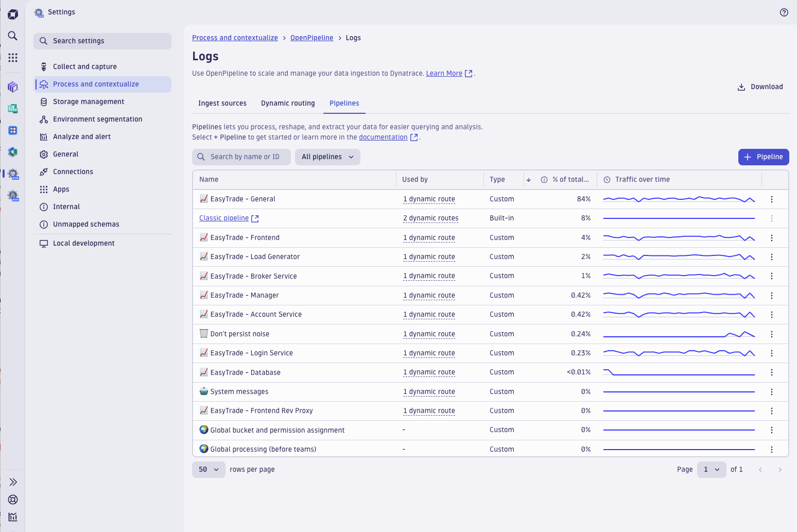Open Collect and capture settings
This screenshot has width=797, height=532.
point(102,67)
